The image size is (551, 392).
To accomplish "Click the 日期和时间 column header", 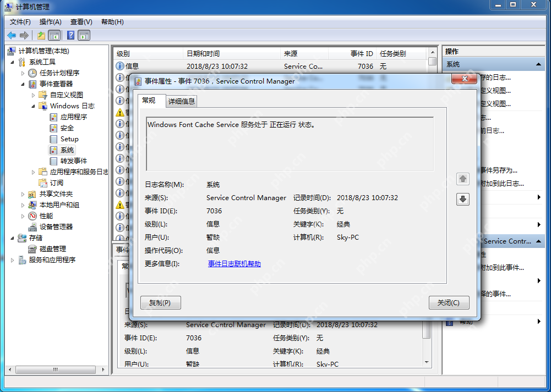I will pos(203,53).
